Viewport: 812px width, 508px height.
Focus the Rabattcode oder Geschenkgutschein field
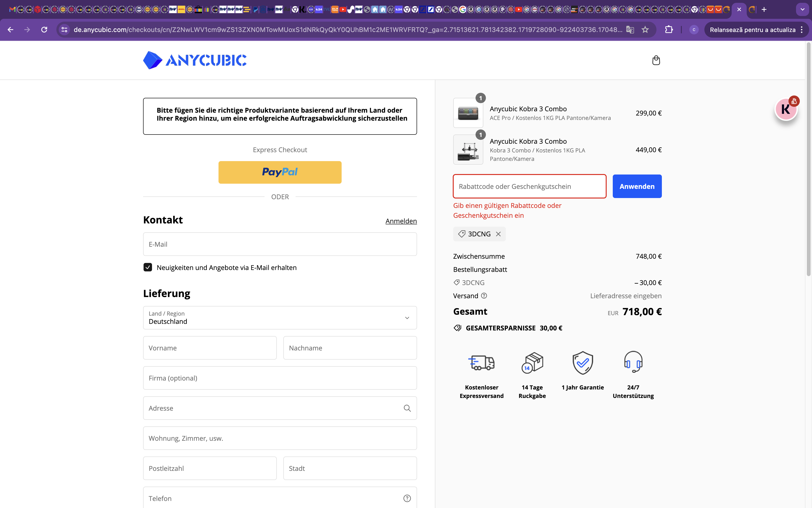pyautogui.click(x=530, y=187)
